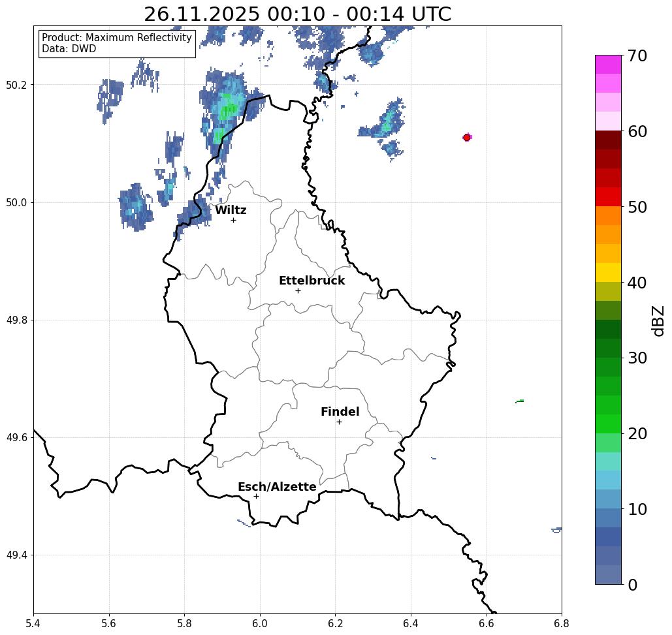The height and width of the screenshot is (635, 672).
Task: Click the plus marker below Ettelbruck
Action: (298, 290)
